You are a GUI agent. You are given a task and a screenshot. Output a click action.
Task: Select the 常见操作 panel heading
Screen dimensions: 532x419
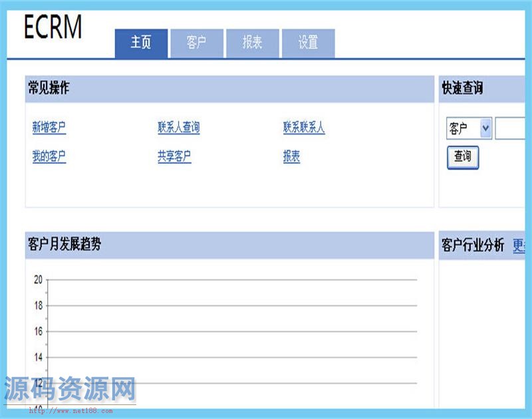tap(49, 88)
